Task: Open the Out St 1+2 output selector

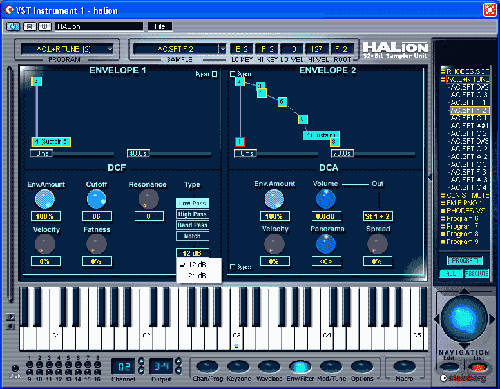Action: (378, 216)
